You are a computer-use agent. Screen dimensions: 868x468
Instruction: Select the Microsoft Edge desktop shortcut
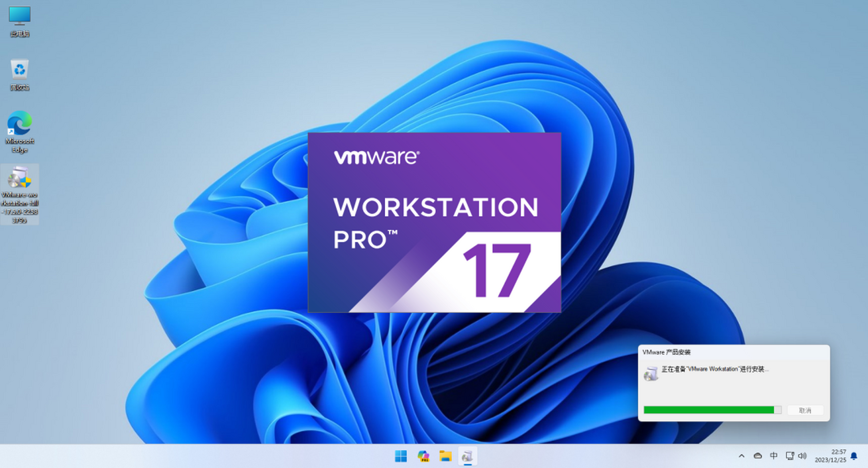[x=19, y=132]
